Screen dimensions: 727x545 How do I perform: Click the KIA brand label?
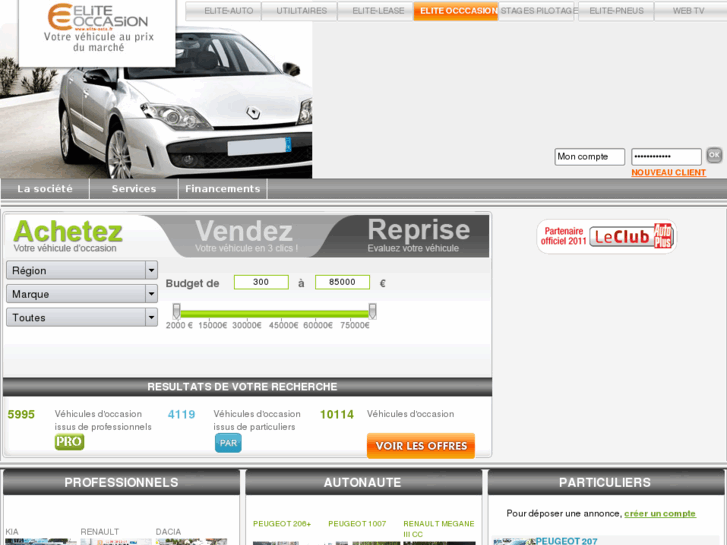coord(12,532)
